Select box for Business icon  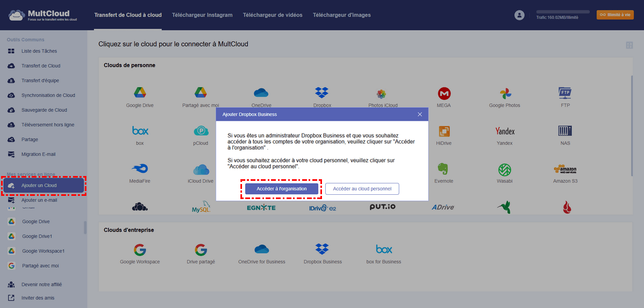(x=384, y=249)
